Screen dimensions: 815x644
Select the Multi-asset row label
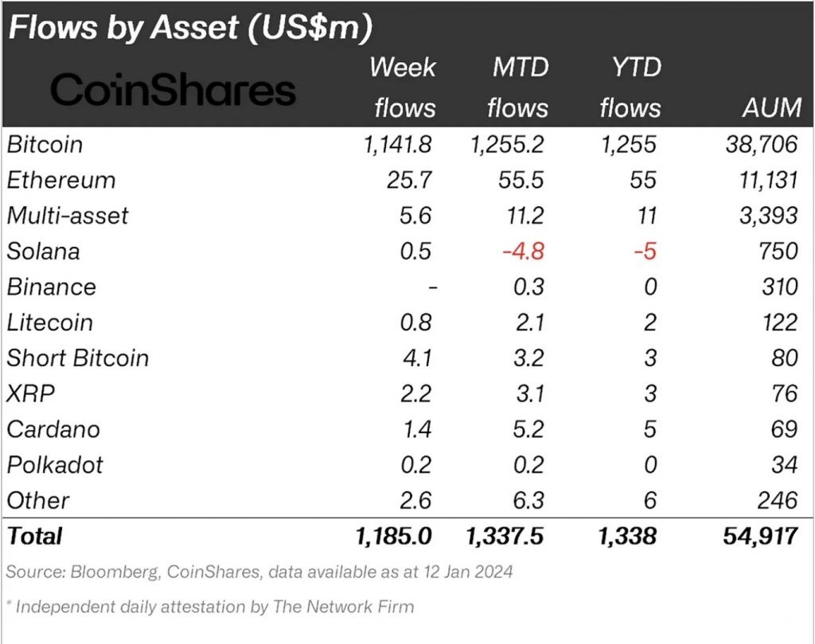click(67, 215)
